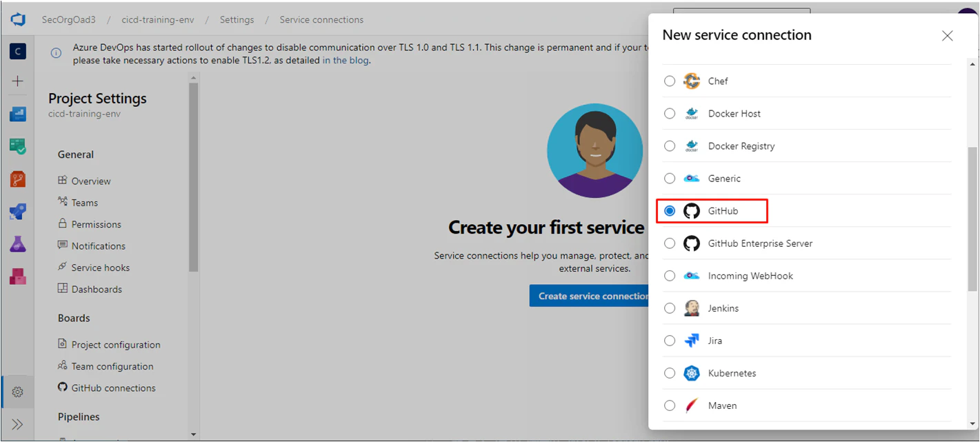The height and width of the screenshot is (442, 980).
Task: Click the Incoming WebHook cloud icon
Action: [x=692, y=276]
